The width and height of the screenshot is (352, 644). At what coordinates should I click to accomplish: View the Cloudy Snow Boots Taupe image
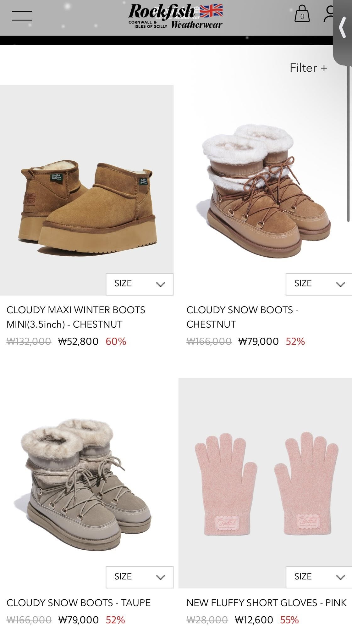coord(87,483)
